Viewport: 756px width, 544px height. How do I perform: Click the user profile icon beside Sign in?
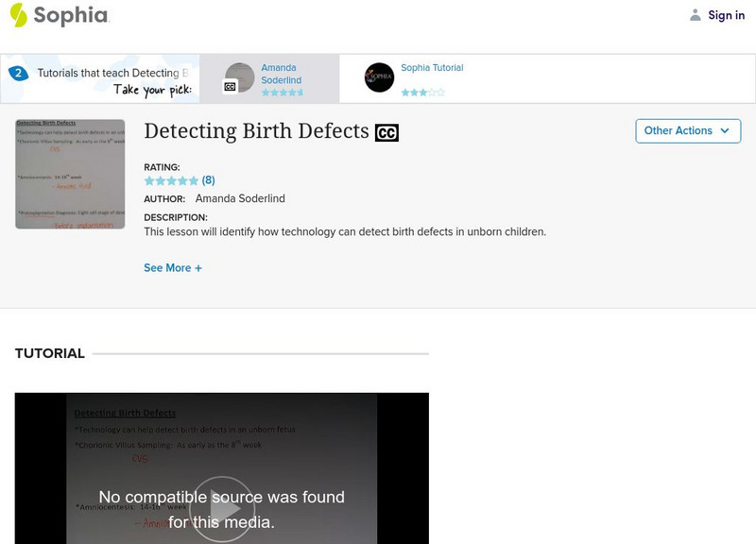(695, 15)
